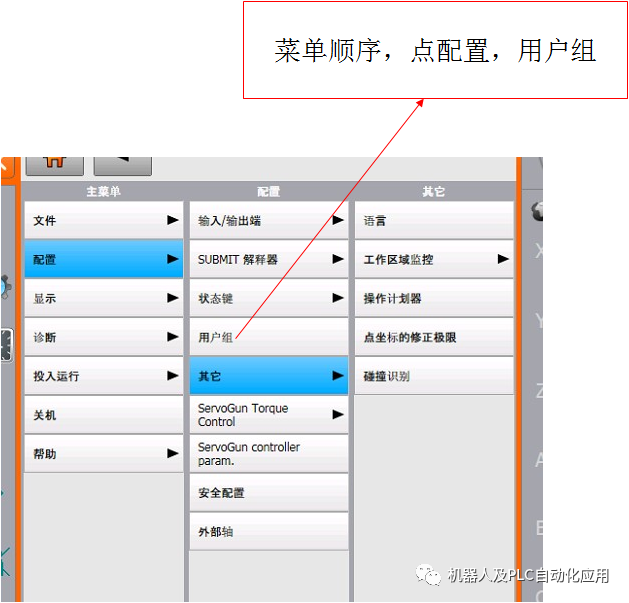
Task: Open the 安全配置 item
Action: (x=269, y=493)
